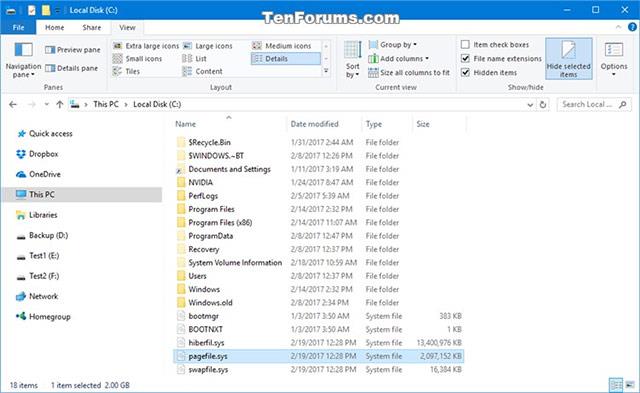This screenshot has width=640, height=393.
Task: Expand the address bar history dropdown
Action: pyautogui.click(x=530, y=105)
